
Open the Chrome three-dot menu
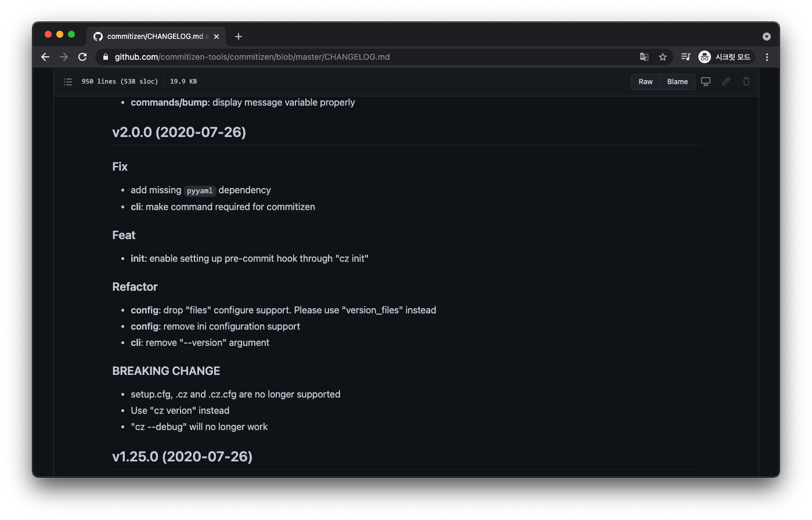[x=767, y=57]
